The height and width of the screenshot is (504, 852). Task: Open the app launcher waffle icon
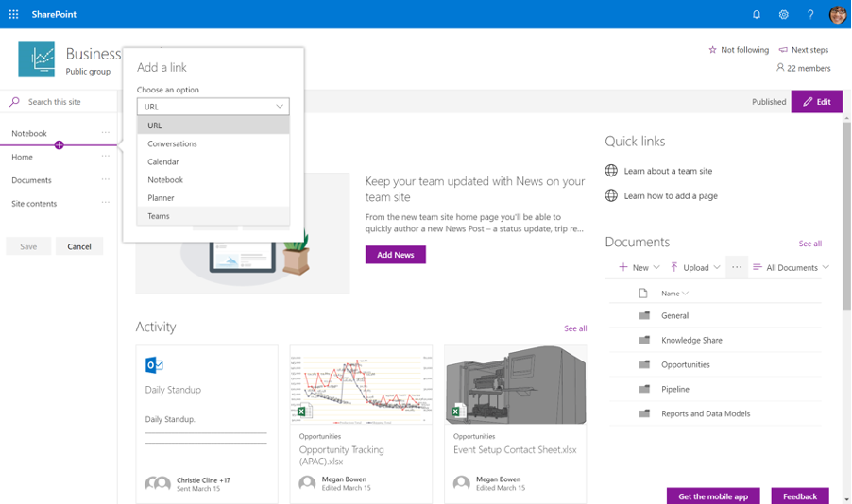coord(13,14)
